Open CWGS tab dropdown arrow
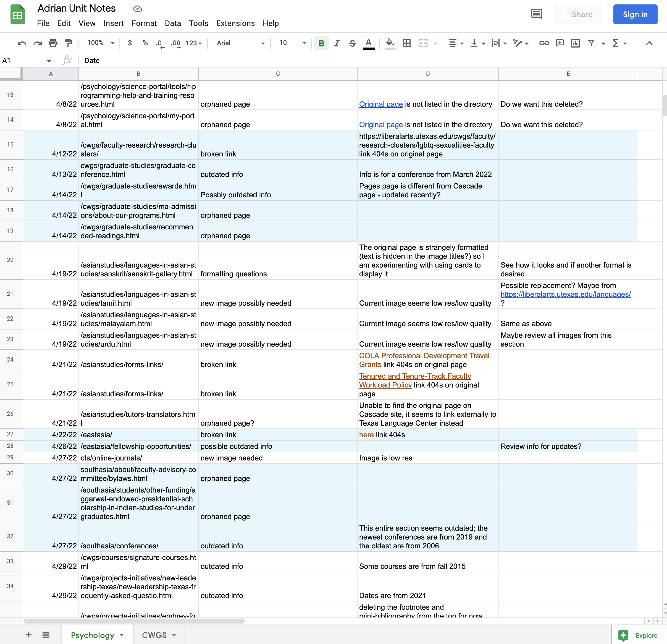This screenshot has width=667, height=644. click(174, 635)
